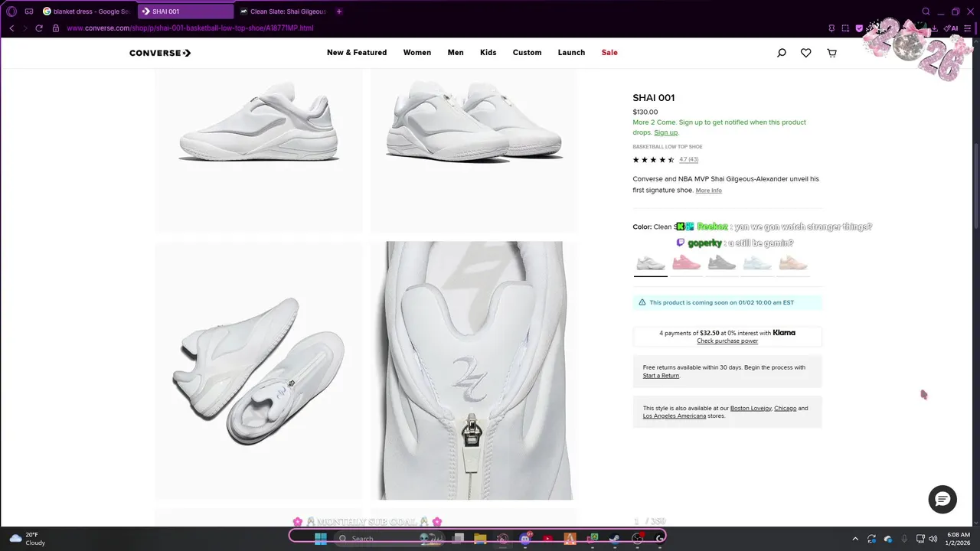This screenshot has height=551, width=980.
Task: Click the Start a Return link
Action: 661,376
